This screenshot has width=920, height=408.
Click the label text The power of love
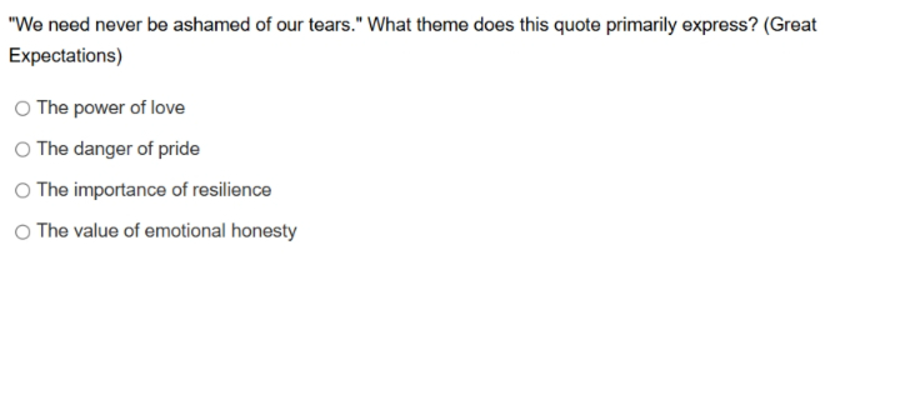(111, 108)
